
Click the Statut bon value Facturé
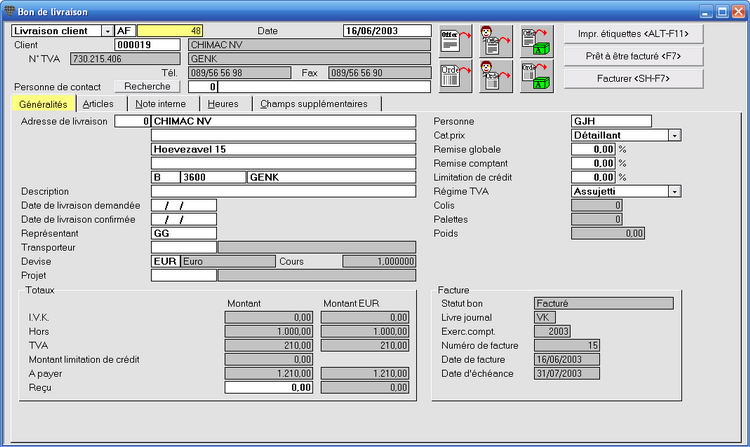pyautogui.click(x=604, y=303)
